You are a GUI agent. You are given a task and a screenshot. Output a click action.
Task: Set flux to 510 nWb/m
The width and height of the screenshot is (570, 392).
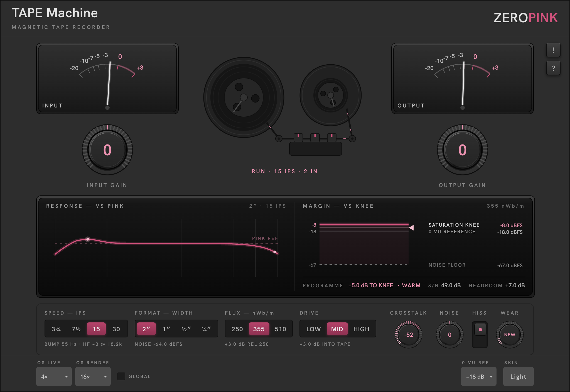click(x=280, y=329)
